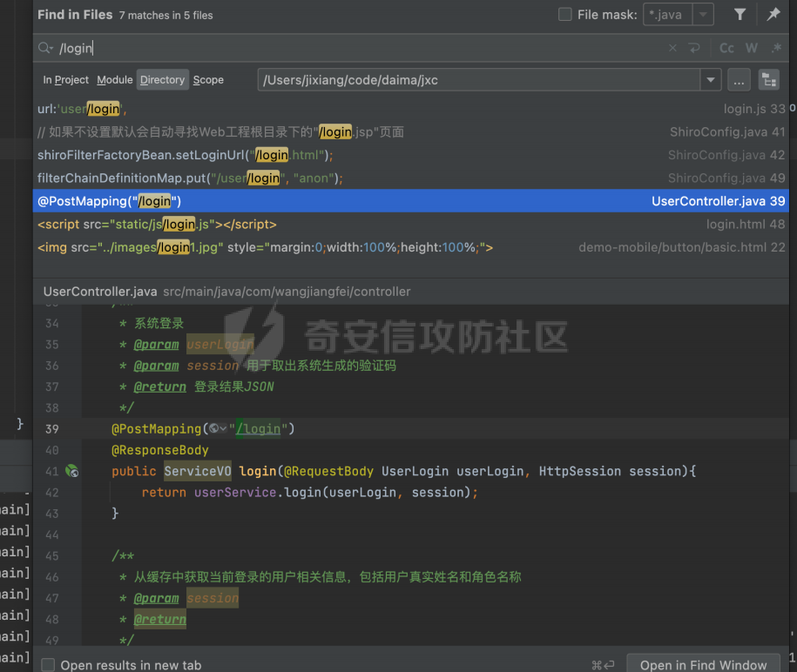This screenshot has height=672, width=797.
Task: Click line number 42 in preview gutter
Action: pyautogui.click(x=52, y=492)
